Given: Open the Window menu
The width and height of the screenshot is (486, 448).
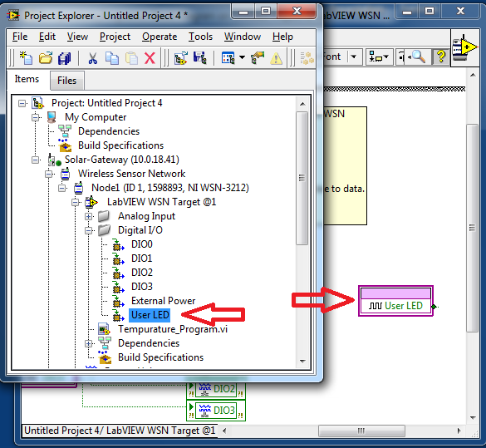Looking at the screenshot, I should (x=243, y=37).
